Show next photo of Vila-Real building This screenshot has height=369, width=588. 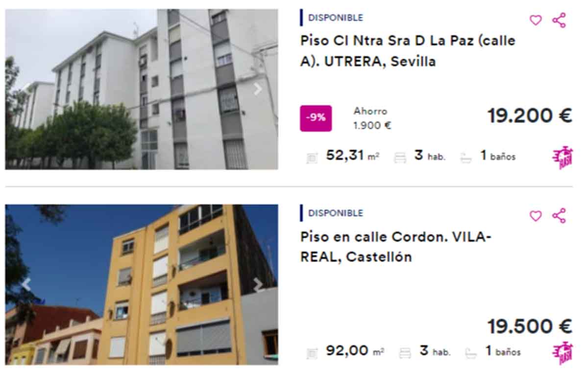[258, 285]
